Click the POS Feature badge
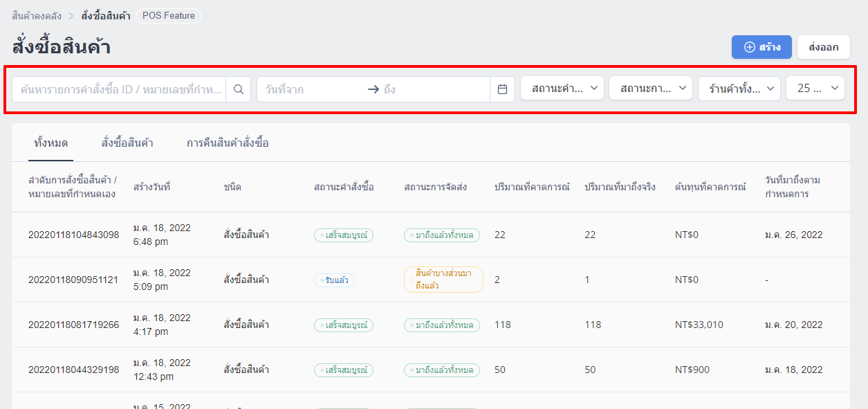The image size is (868, 409). (x=169, y=15)
